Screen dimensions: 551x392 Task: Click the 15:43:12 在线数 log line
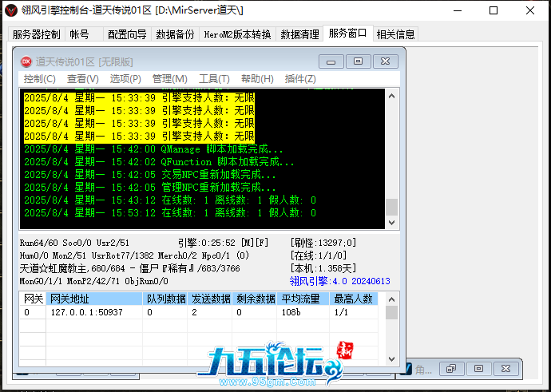click(x=170, y=200)
